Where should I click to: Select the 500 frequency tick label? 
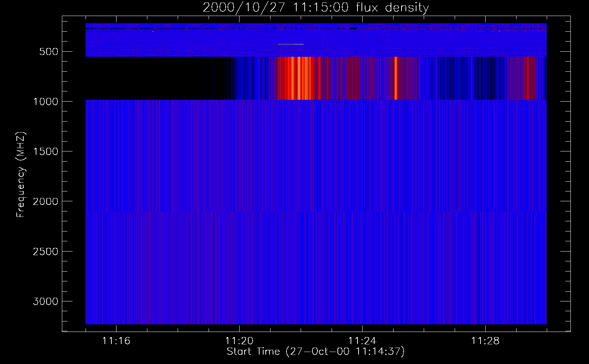pyautogui.click(x=49, y=52)
